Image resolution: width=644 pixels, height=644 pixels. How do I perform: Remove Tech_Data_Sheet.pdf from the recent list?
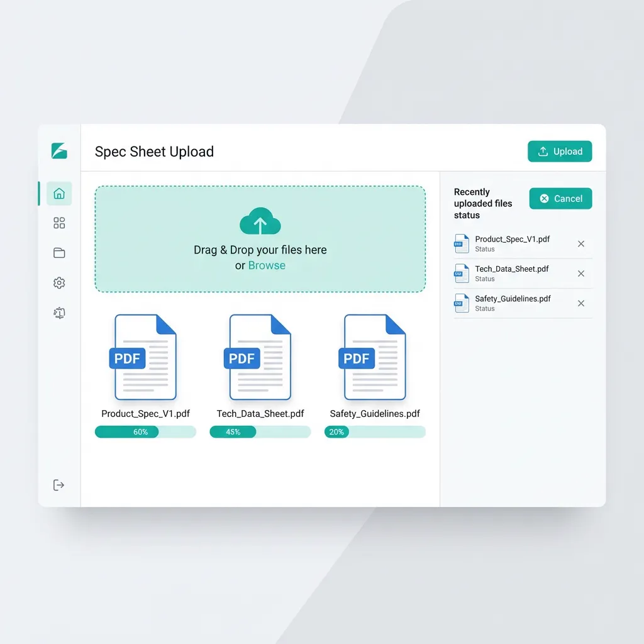580,273
